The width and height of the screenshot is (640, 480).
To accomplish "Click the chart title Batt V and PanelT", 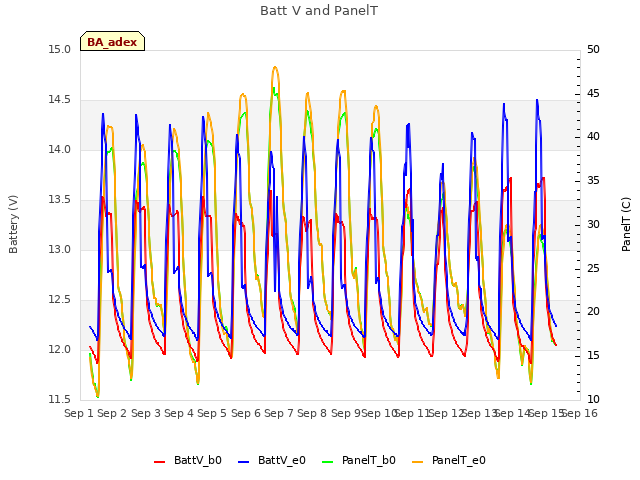I will point(319,10).
